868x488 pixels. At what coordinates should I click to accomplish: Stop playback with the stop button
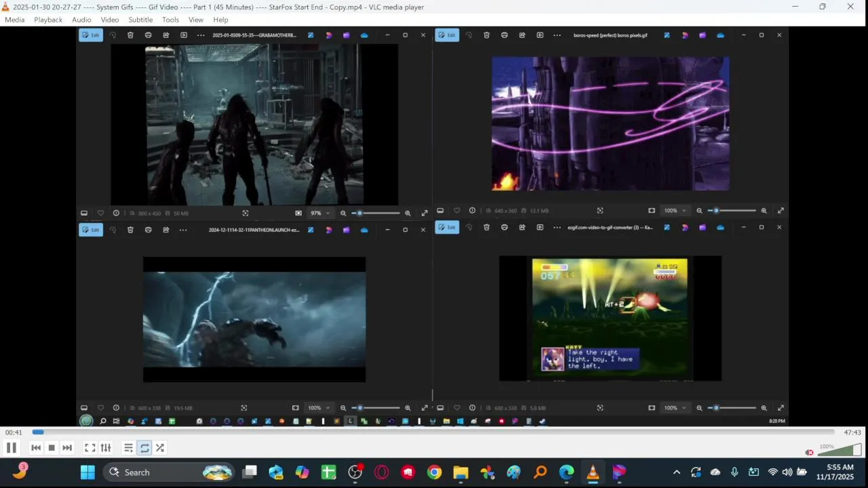pos(52,447)
